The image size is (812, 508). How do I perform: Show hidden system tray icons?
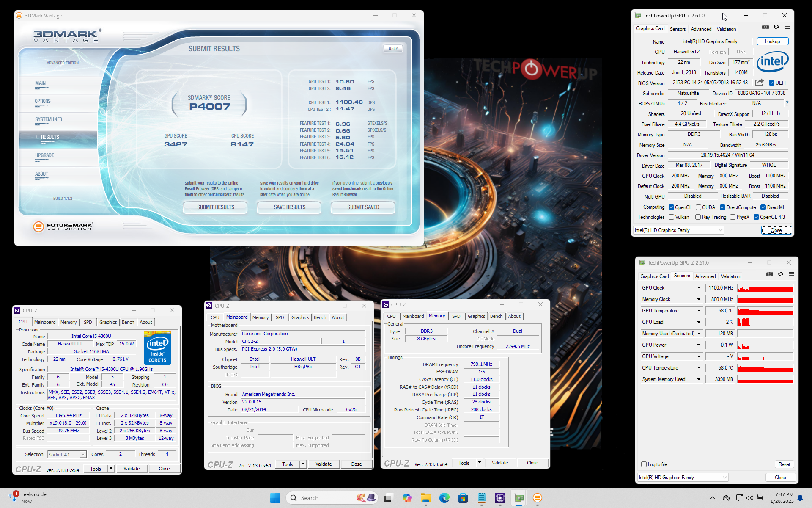712,498
